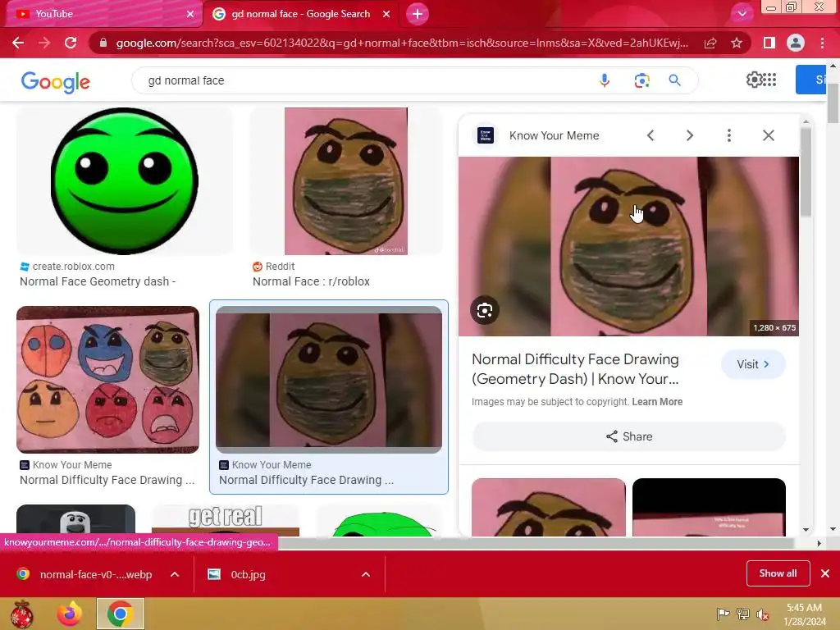Open the six-faces drawing thumbnail
The height and width of the screenshot is (630, 840).
pos(107,380)
